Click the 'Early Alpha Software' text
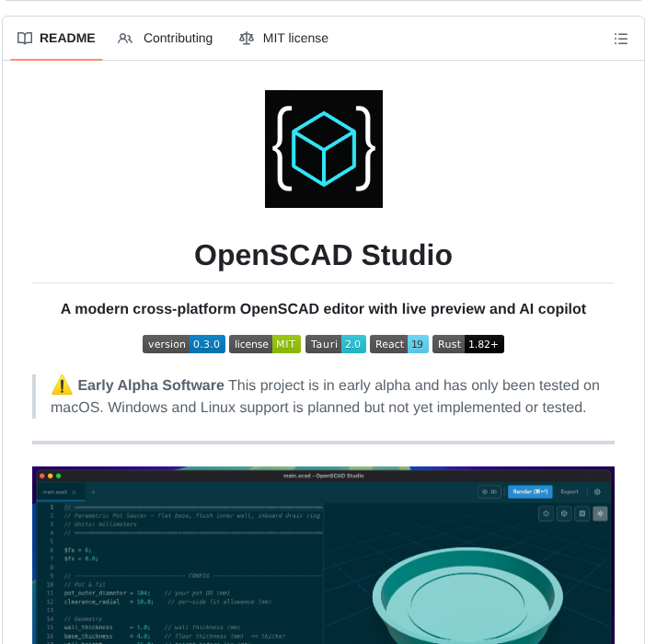This screenshot has height=644, width=645. coord(151,385)
